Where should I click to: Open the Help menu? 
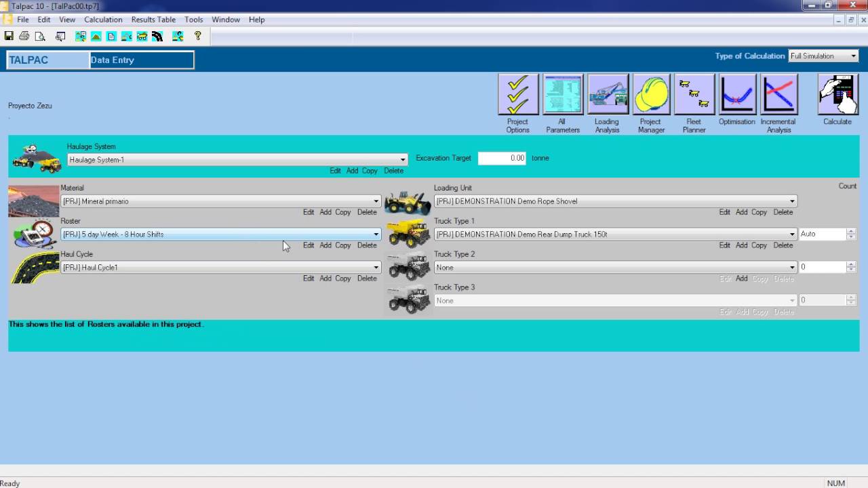coord(257,20)
